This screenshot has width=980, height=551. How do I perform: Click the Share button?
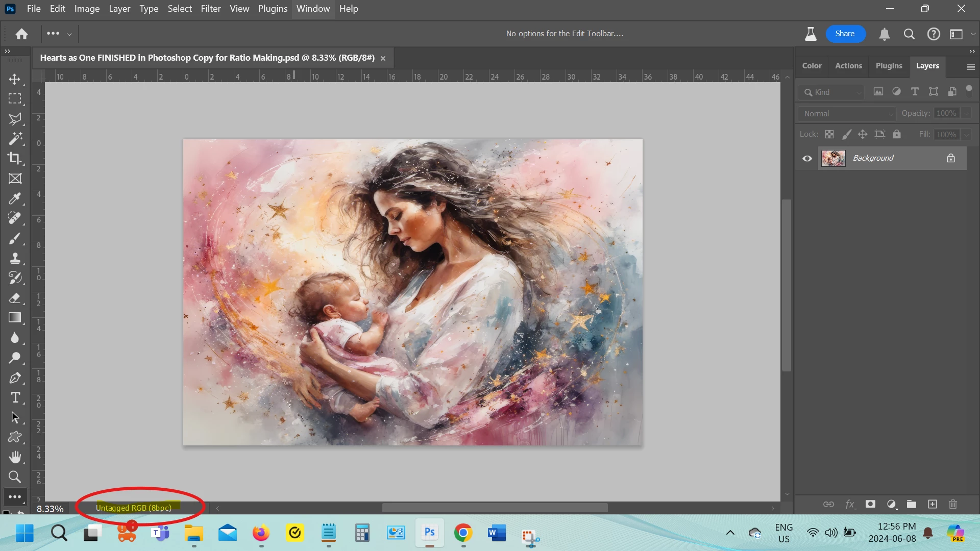[x=845, y=34]
